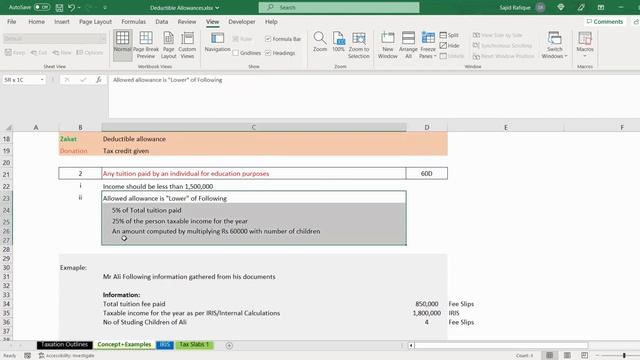Image resolution: width=640 pixels, height=360 pixels.
Task: Open file name dropdown in title bar
Action: click(217, 8)
